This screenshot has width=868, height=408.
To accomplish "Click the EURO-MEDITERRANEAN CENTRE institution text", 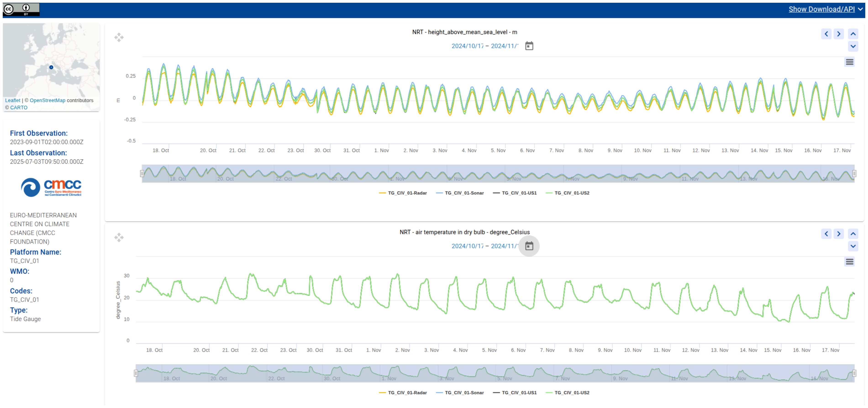I will [43, 228].
